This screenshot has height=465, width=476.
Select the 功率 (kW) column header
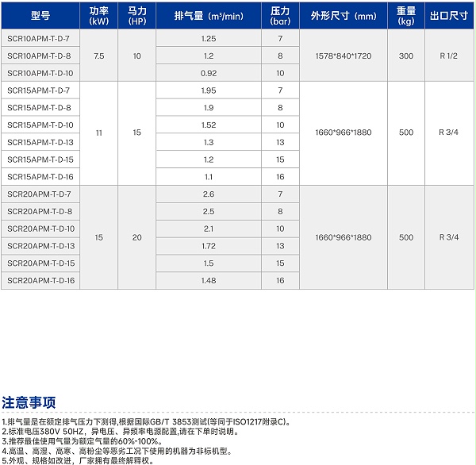point(98,16)
